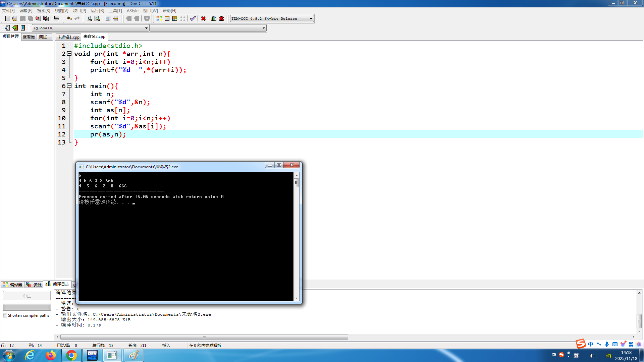Click the Compile icon in toolbar
The width and height of the screenshot is (644, 362).
pyautogui.click(x=159, y=18)
